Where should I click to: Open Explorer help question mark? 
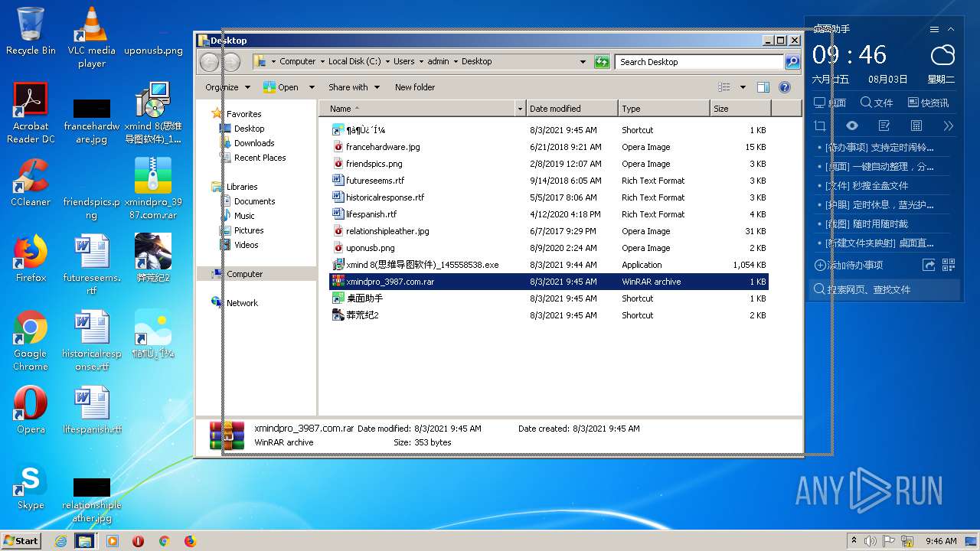point(785,87)
